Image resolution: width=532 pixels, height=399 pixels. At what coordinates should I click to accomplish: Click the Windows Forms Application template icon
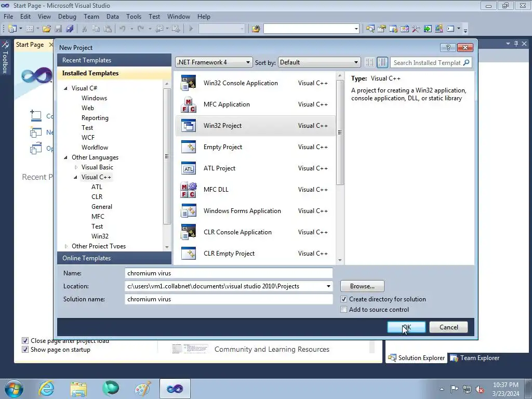pos(188,211)
